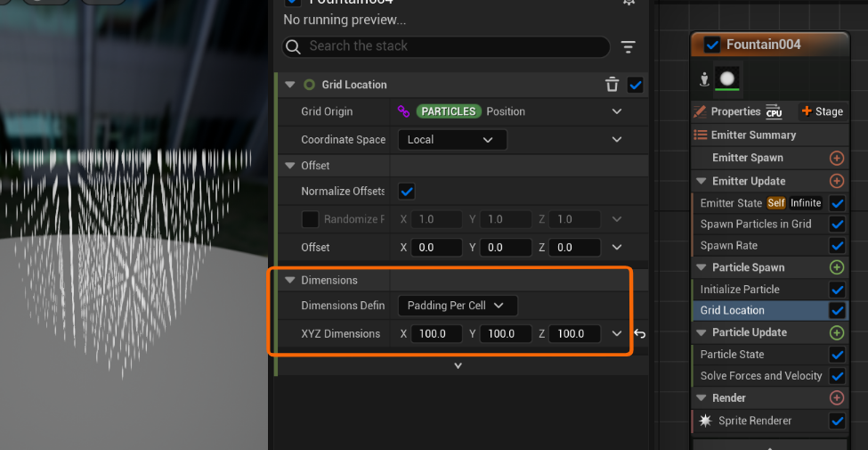Reset XYZ Dimensions to default arrow
This screenshot has height=450, width=868.
click(x=639, y=333)
